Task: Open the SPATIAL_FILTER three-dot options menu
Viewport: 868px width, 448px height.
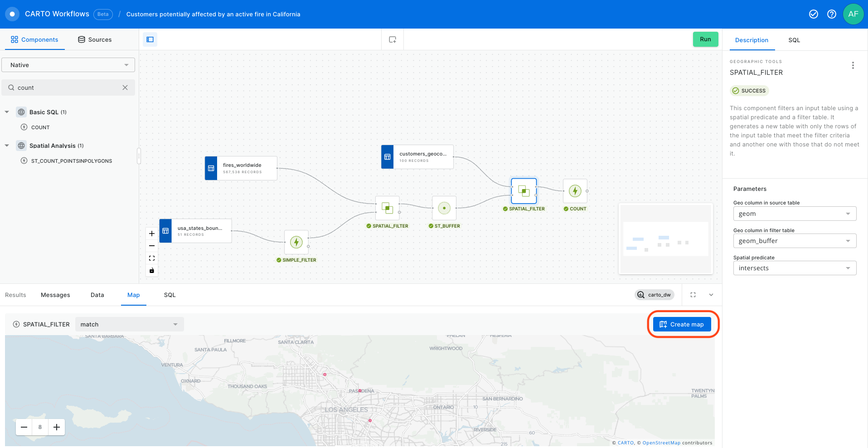Action: coord(853,65)
